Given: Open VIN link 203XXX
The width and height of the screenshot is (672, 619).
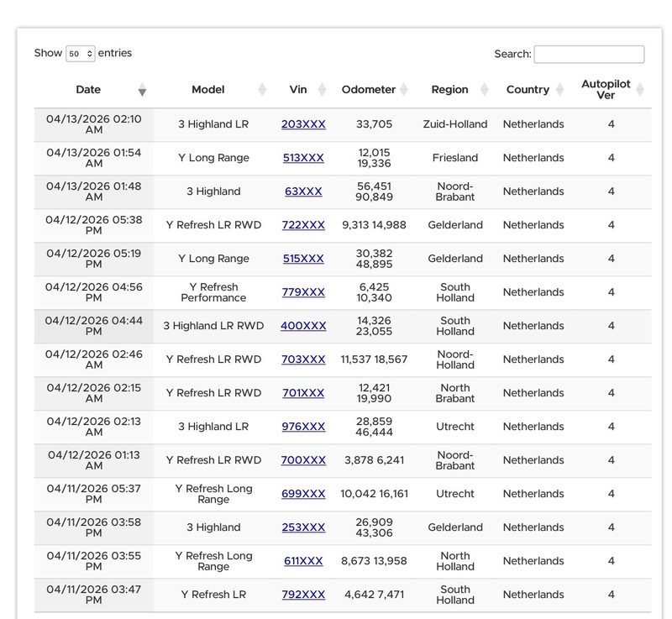Looking at the screenshot, I should coord(303,124).
